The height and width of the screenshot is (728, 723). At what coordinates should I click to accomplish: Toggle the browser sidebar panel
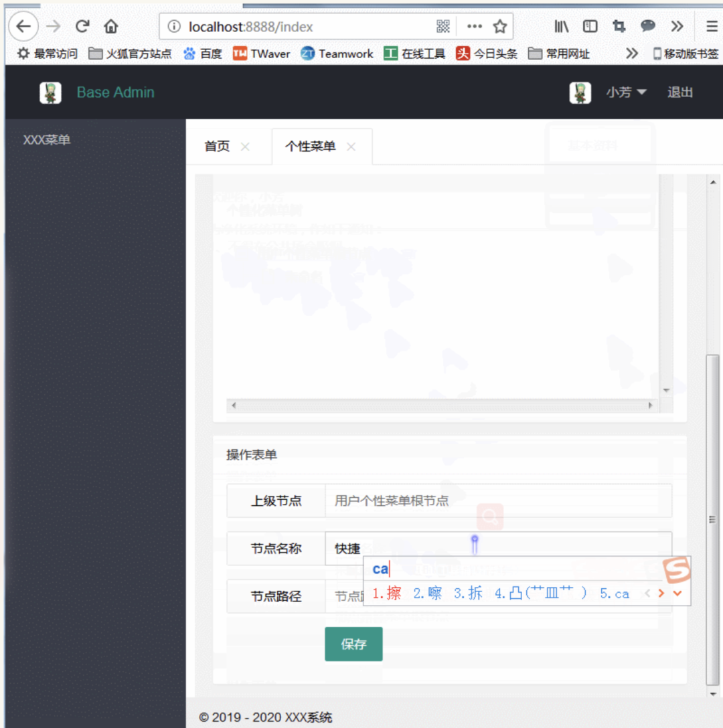[x=590, y=26]
